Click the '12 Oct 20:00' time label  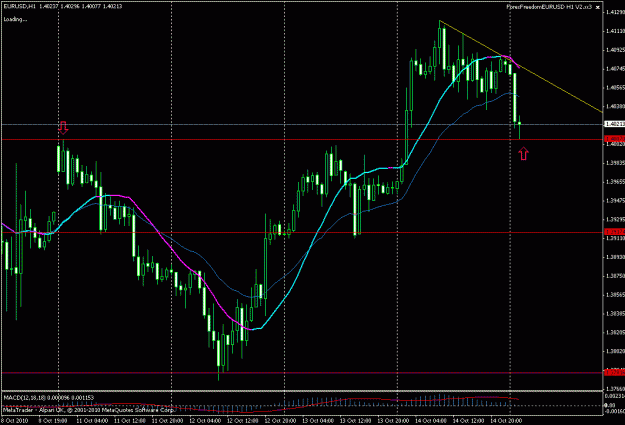pos(280,421)
